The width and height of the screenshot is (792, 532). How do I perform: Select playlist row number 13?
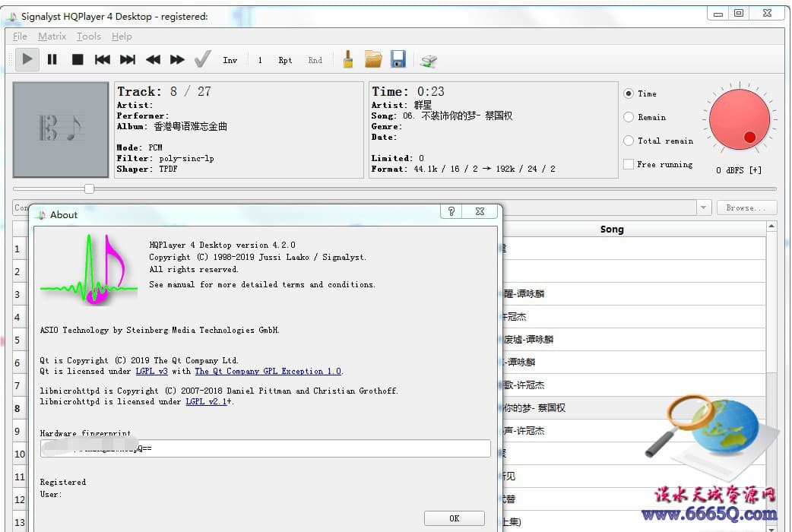19,522
